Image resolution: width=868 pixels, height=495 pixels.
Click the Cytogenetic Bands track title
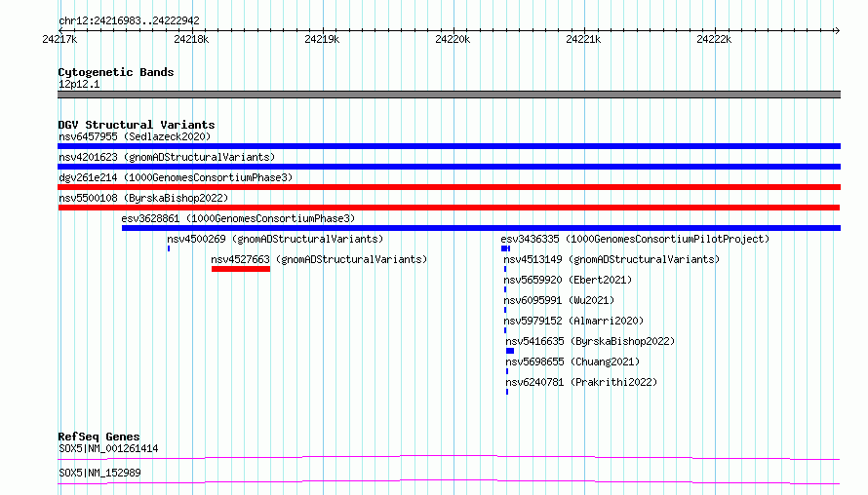pos(116,72)
